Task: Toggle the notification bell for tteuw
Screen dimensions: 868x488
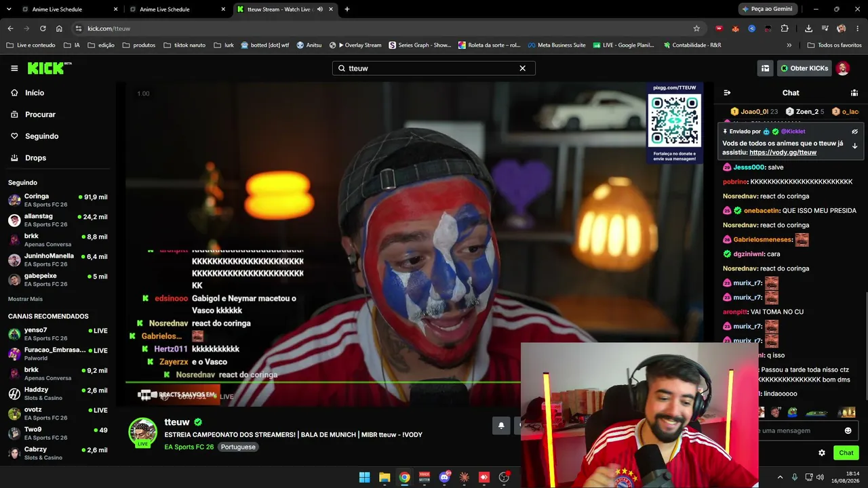Action: pyautogui.click(x=501, y=426)
